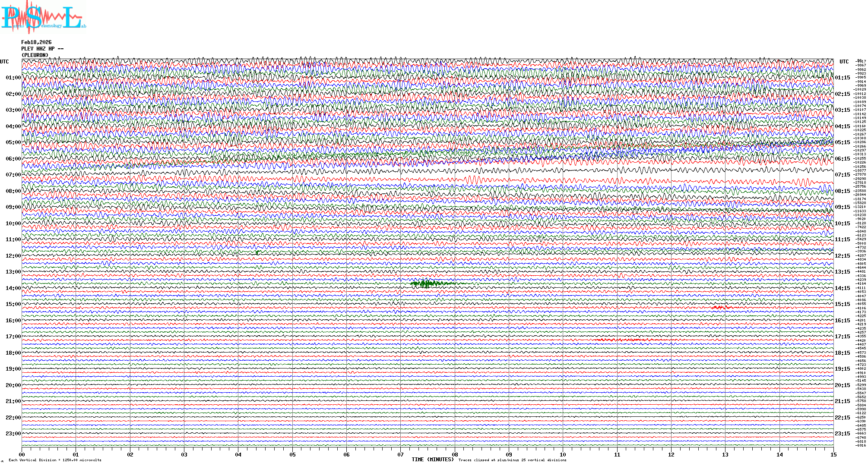Viewport: 868px width, 466px height.
Task: Click the left UTC axis label
Action: [4, 62]
